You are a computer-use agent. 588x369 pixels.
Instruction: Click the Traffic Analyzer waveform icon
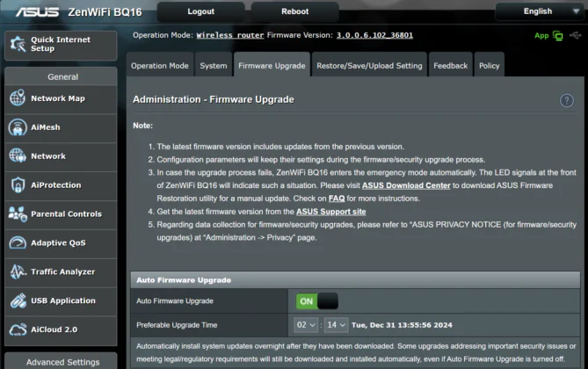pos(18,271)
